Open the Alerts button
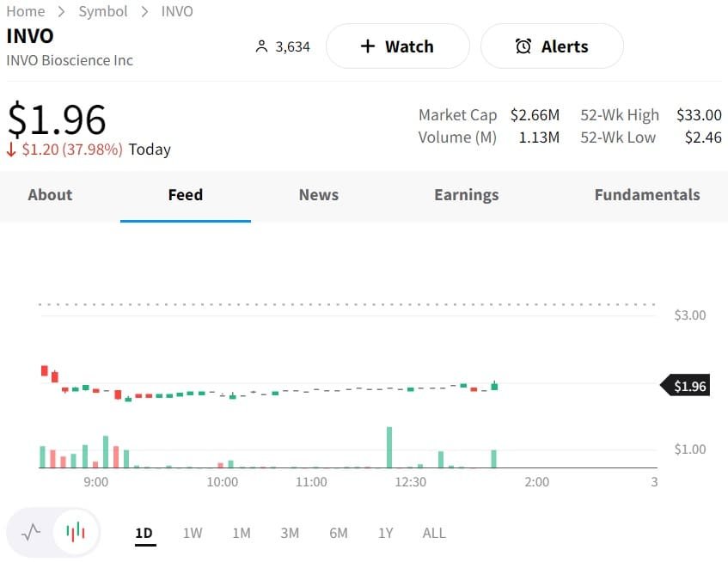Image resolution: width=728 pixels, height=562 pixels. pos(552,46)
